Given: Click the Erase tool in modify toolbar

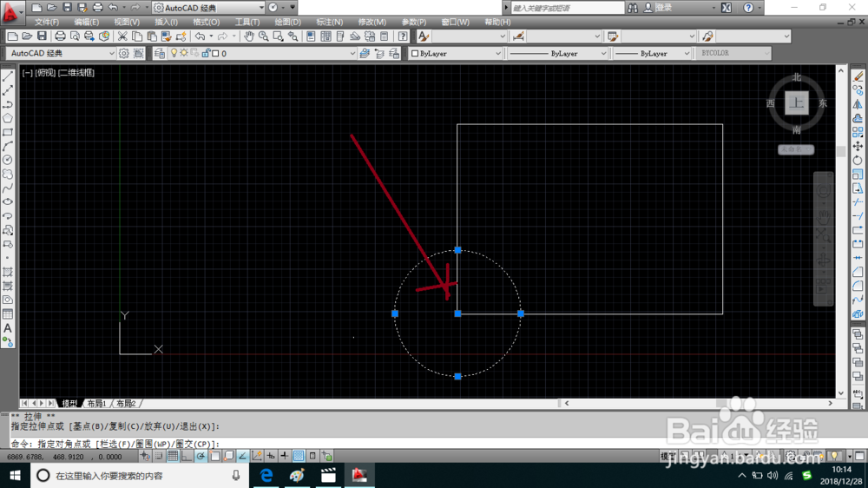Looking at the screenshot, I should tap(858, 76).
